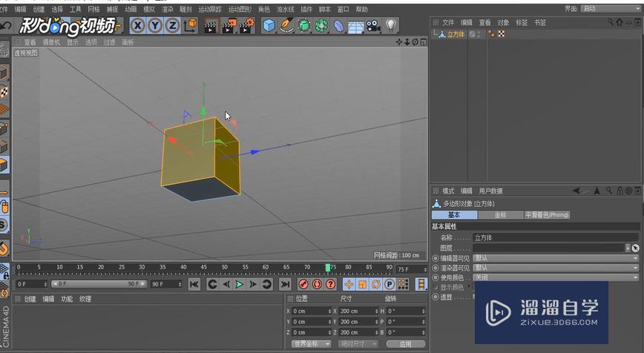The width and height of the screenshot is (644, 353).
Task: Enable the polygon mode icon in left toolbar
Action: (x=4, y=165)
